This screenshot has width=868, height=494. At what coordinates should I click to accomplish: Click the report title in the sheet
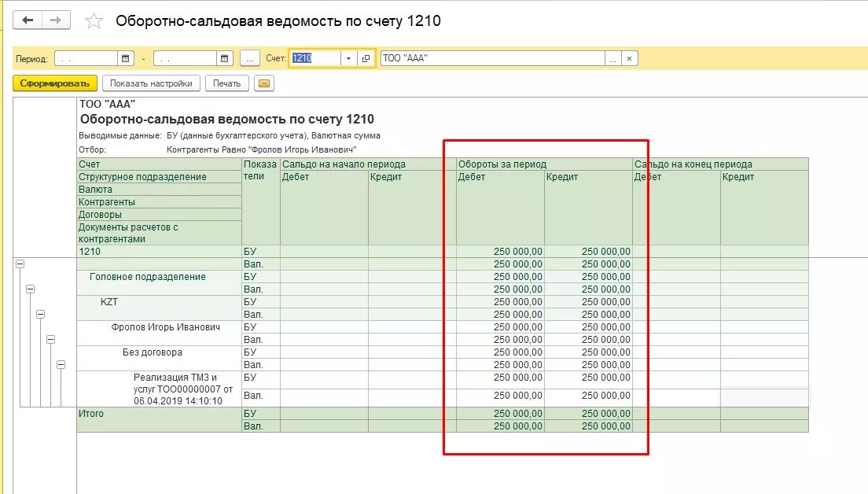pos(227,119)
